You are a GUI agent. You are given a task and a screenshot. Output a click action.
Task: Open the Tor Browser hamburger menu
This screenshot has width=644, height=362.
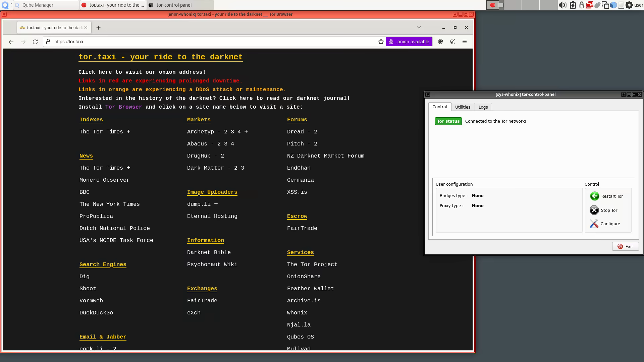tap(465, 42)
